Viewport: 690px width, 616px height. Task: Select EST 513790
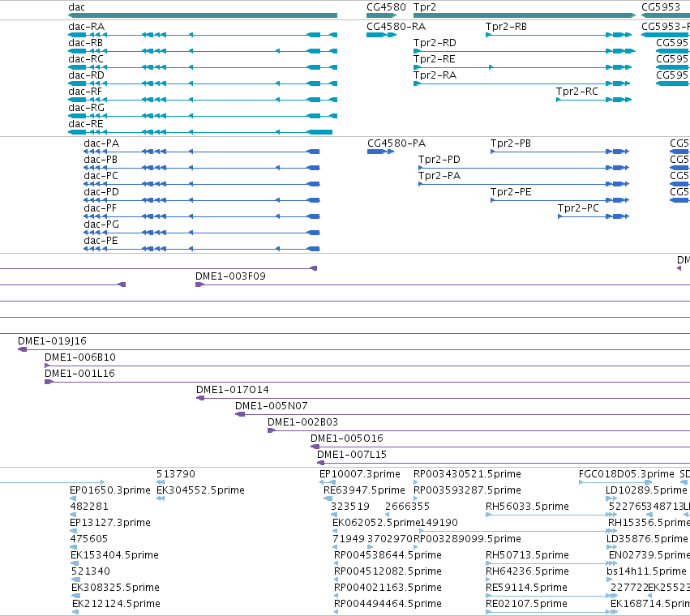[176, 474]
